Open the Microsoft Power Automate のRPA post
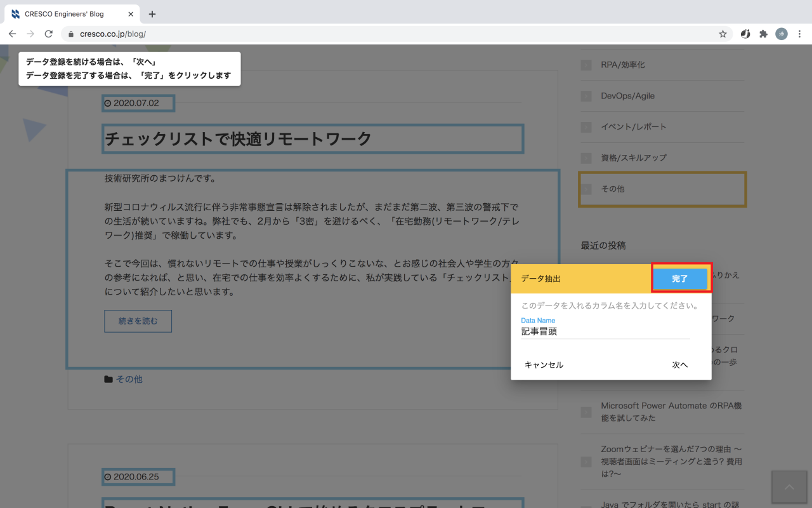This screenshot has height=508, width=812. (671, 412)
